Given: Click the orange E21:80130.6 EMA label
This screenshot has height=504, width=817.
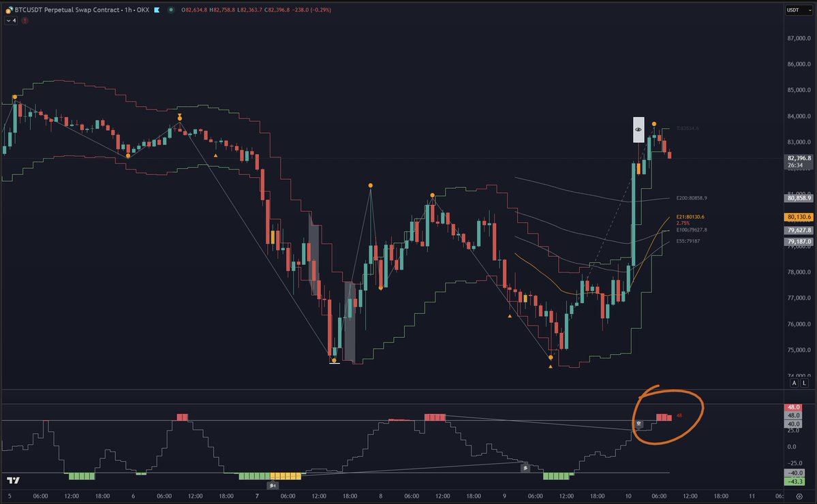Looking at the screenshot, I should (690, 217).
